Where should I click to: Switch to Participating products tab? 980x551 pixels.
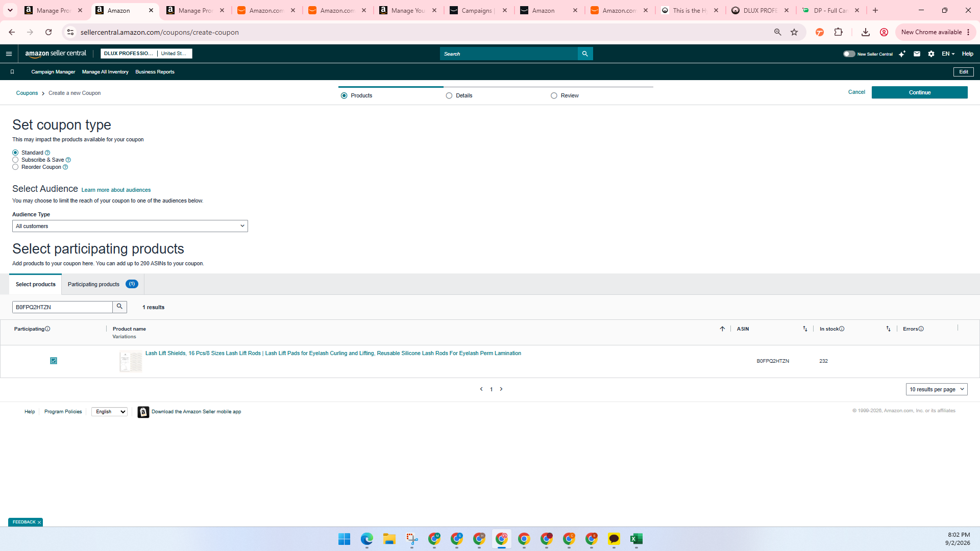(103, 284)
